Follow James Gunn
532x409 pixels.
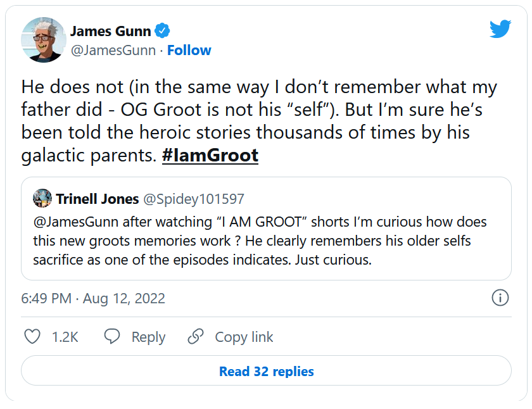(x=189, y=50)
